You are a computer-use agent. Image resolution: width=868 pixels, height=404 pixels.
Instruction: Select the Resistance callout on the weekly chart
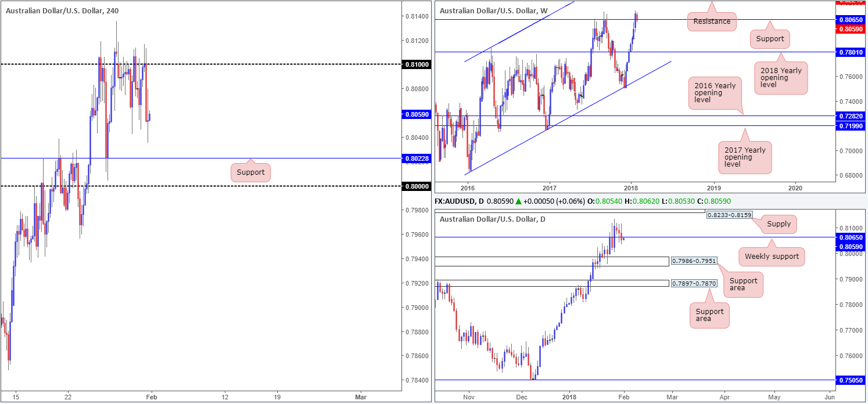712,22
